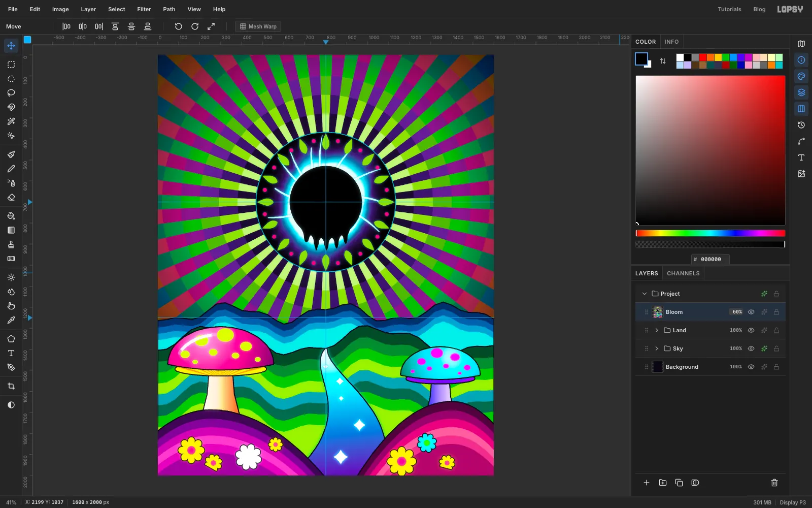Screen dimensions: 812x508
Task: Select the Magic Wand tool
Action: [11, 121]
